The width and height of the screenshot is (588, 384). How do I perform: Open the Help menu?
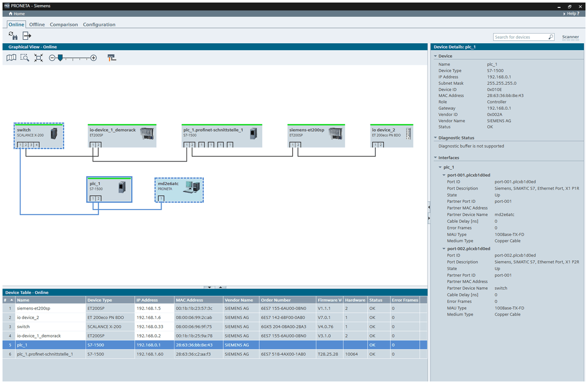click(x=572, y=14)
